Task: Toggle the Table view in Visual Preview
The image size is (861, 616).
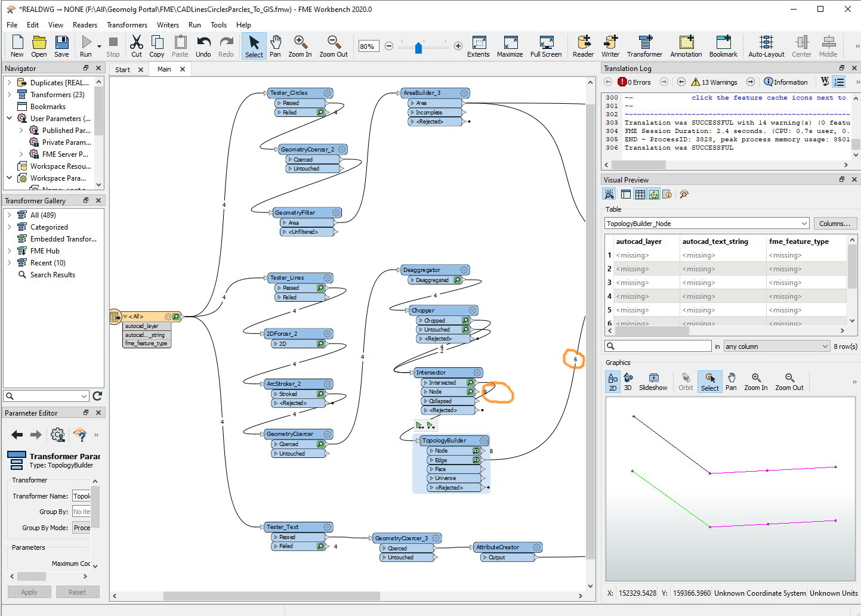Action: (640, 194)
